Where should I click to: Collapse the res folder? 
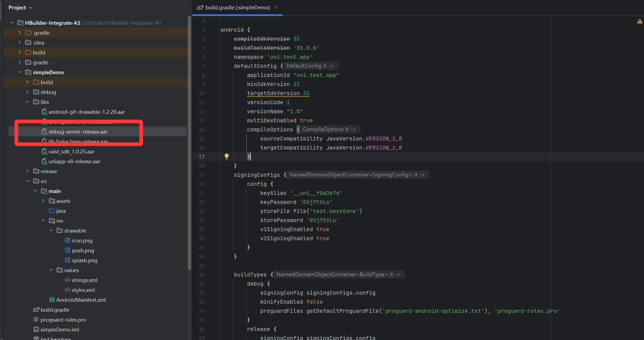click(43, 220)
